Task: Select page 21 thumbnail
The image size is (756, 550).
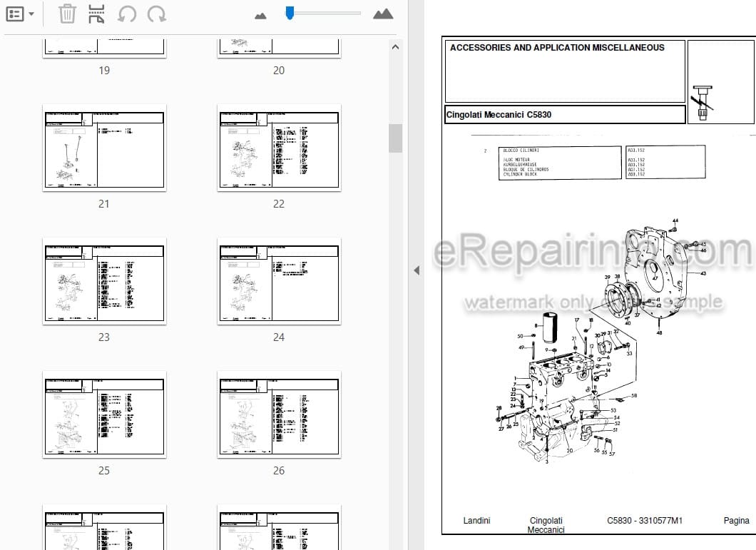Action: (104, 148)
